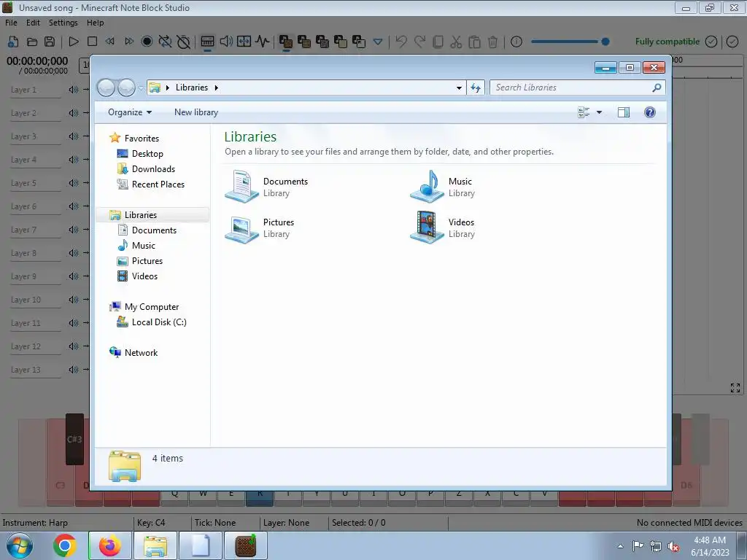Mute Layer 9 via its speaker icon

click(74, 276)
